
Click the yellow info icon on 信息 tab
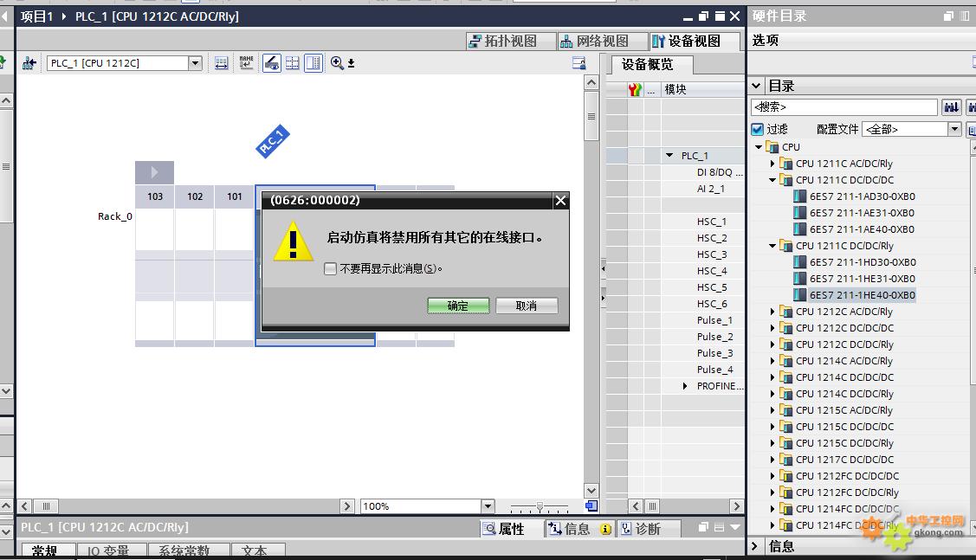(x=605, y=529)
